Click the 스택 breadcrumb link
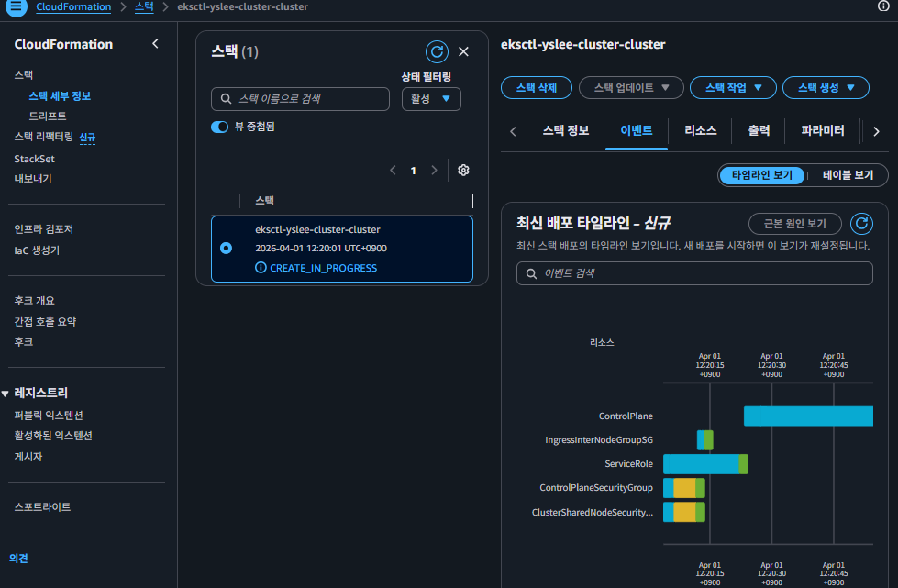Image resolution: width=898 pixels, height=588 pixels. 144,6
